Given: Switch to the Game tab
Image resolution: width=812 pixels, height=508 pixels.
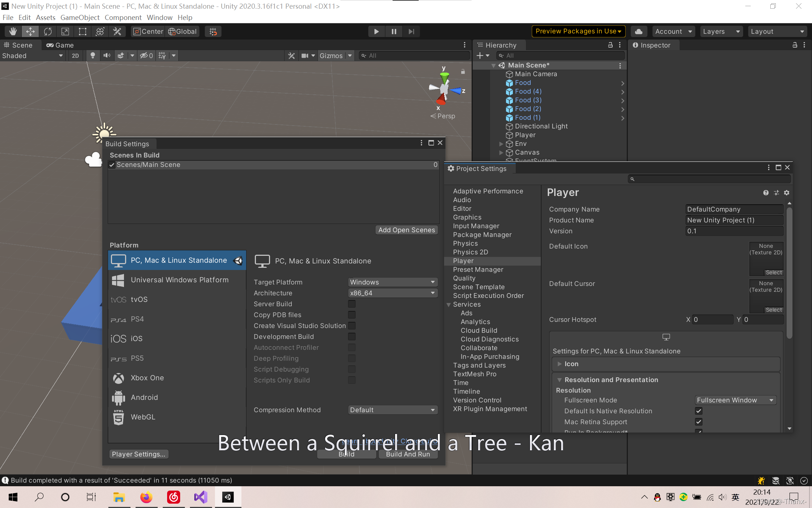Looking at the screenshot, I should click(x=60, y=45).
